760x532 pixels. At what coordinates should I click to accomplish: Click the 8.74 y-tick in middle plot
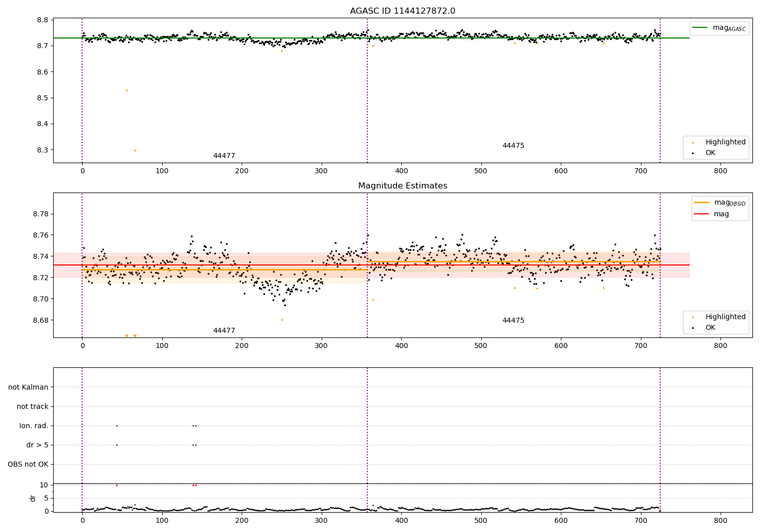41,257
